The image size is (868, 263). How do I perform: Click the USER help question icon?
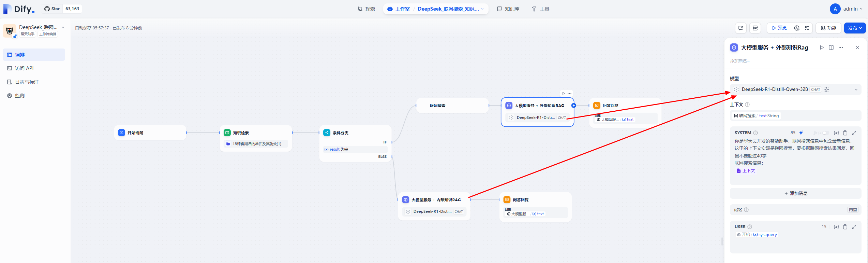point(750,227)
